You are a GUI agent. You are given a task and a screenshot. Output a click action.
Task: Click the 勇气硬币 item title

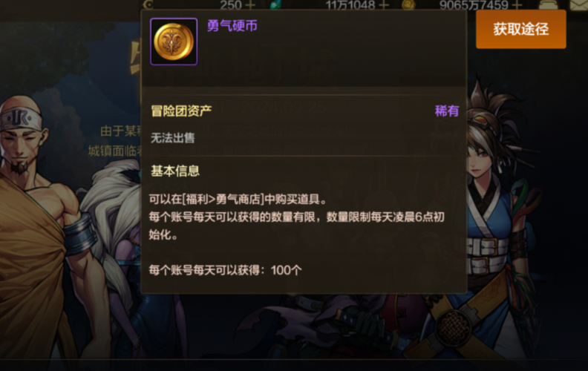point(232,25)
